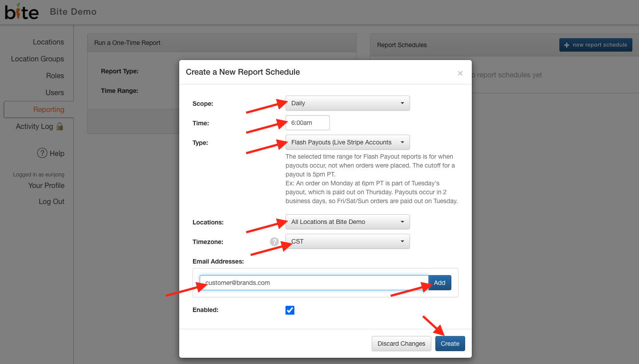Open Location Groups in the sidebar

click(37, 59)
